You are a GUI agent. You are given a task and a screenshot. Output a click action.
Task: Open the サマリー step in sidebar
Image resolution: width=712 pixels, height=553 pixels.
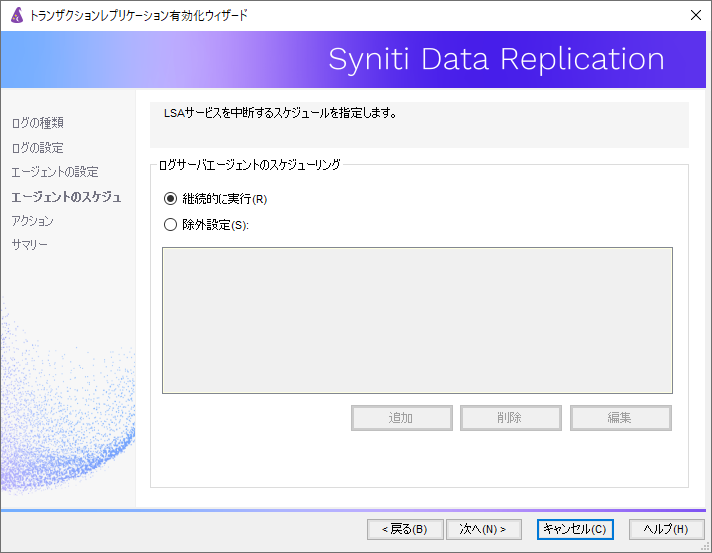tap(30, 245)
